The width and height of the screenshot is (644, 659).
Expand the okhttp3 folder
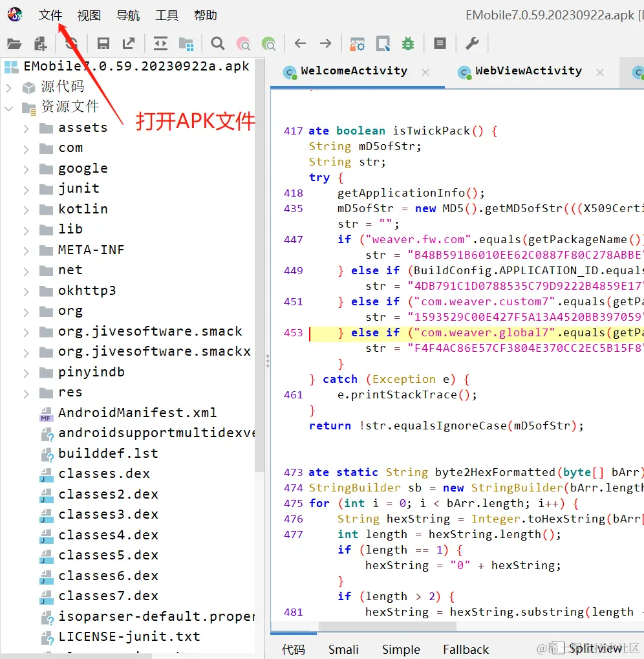point(26,292)
